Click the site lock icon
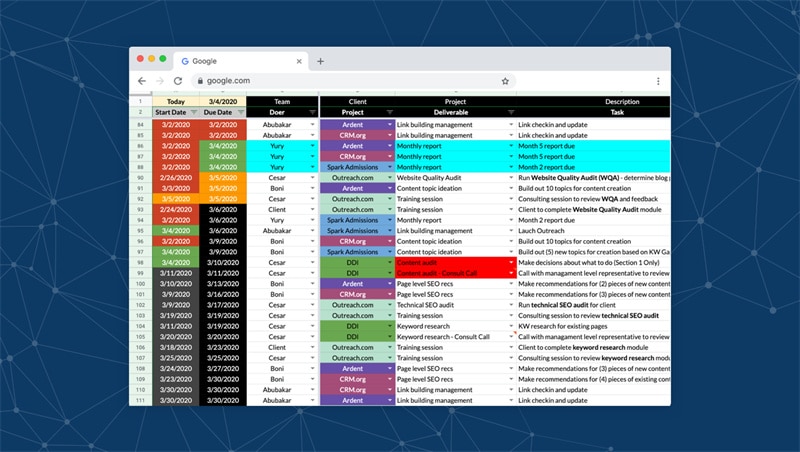Image resolution: width=800 pixels, height=452 pixels. click(200, 81)
